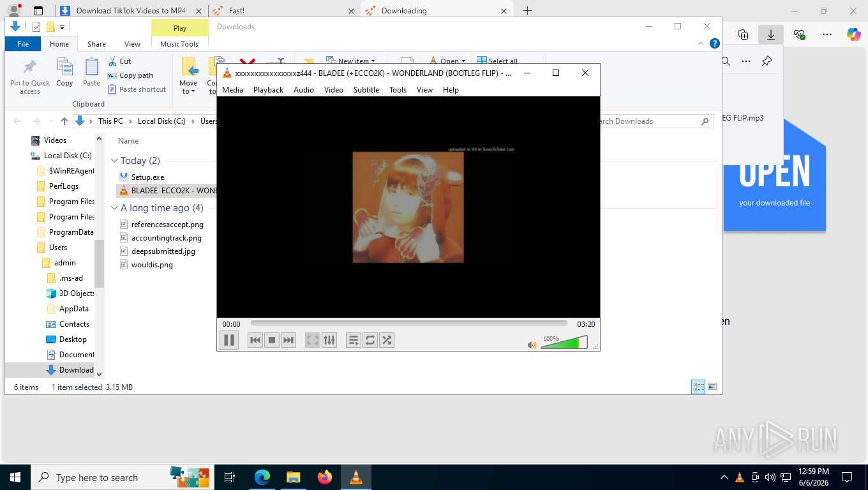Stop playback in VLC

[x=272, y=340]
